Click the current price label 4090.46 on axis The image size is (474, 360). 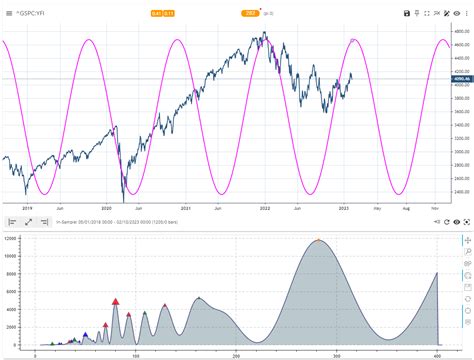pos(462,79)
